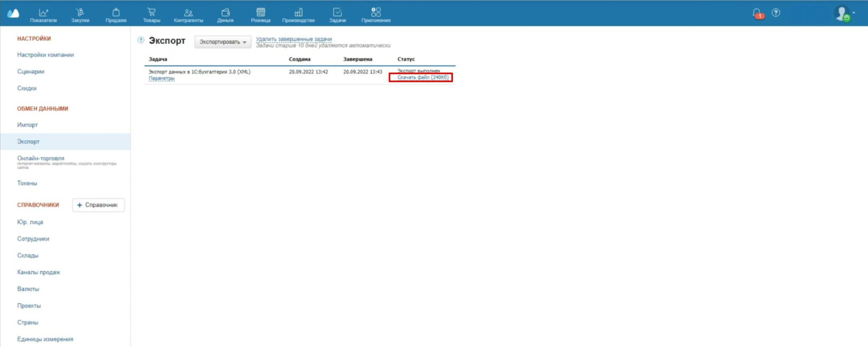Click the notifications bell icon
This screenshot has width=868, height=347.
(x=757, y=14)
